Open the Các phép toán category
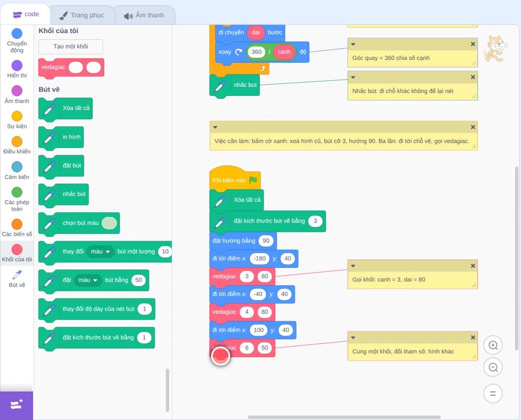The image size is (521, 420). coord(17,200)
